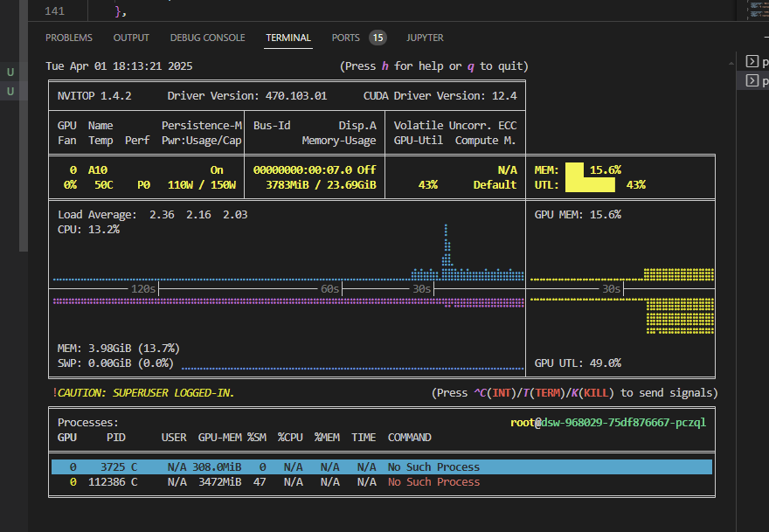Click memory usage 3783MiB / 23.69GiB
This screenshot has height=532, width=769.
tap(321, 185)
